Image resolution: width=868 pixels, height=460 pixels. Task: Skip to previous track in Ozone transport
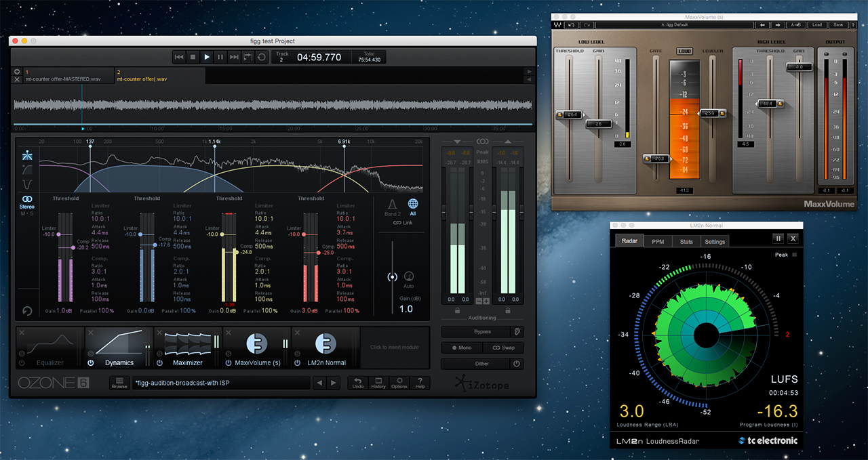pos(179,58)
